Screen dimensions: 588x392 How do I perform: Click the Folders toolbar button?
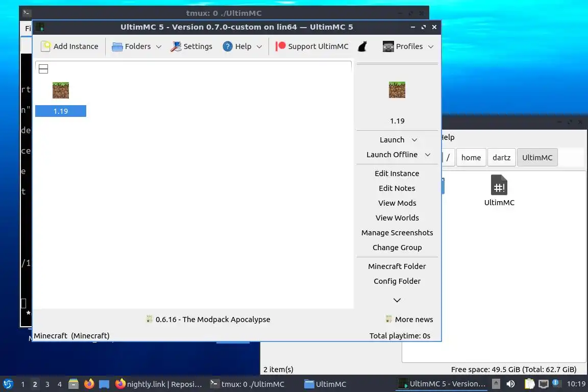coord(132,46)
